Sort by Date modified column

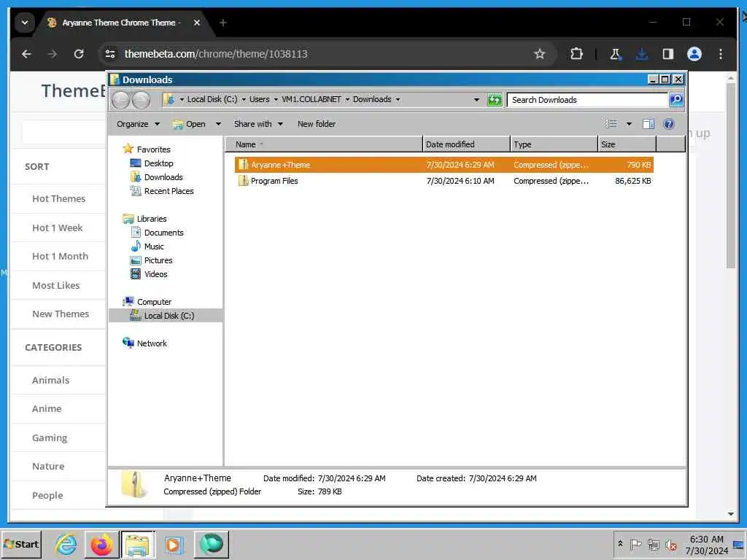point(466,144)
